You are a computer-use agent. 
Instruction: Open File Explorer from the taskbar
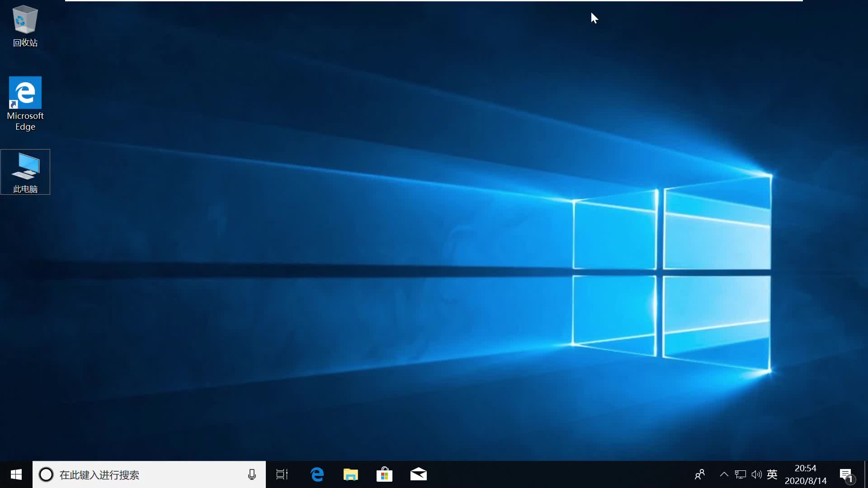pos(351,474)
